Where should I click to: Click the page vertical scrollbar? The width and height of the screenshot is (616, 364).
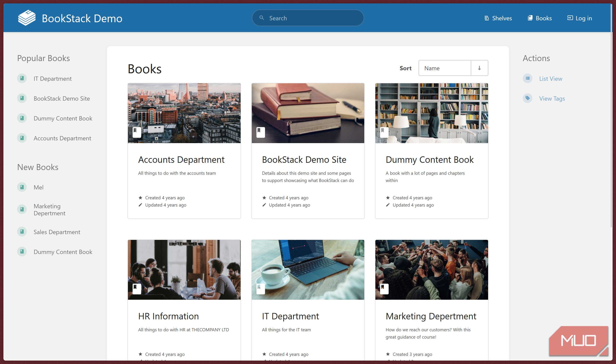coord(611,115)
